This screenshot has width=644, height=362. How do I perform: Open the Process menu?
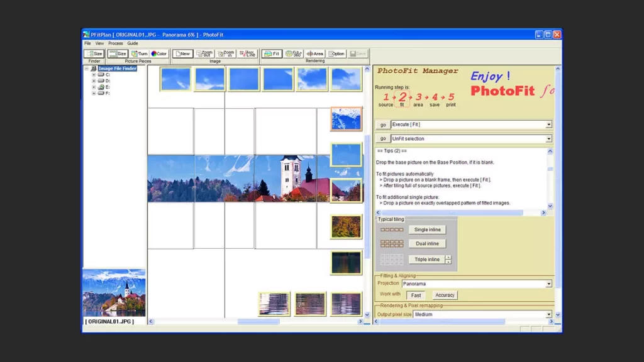(x=116, y=43)
